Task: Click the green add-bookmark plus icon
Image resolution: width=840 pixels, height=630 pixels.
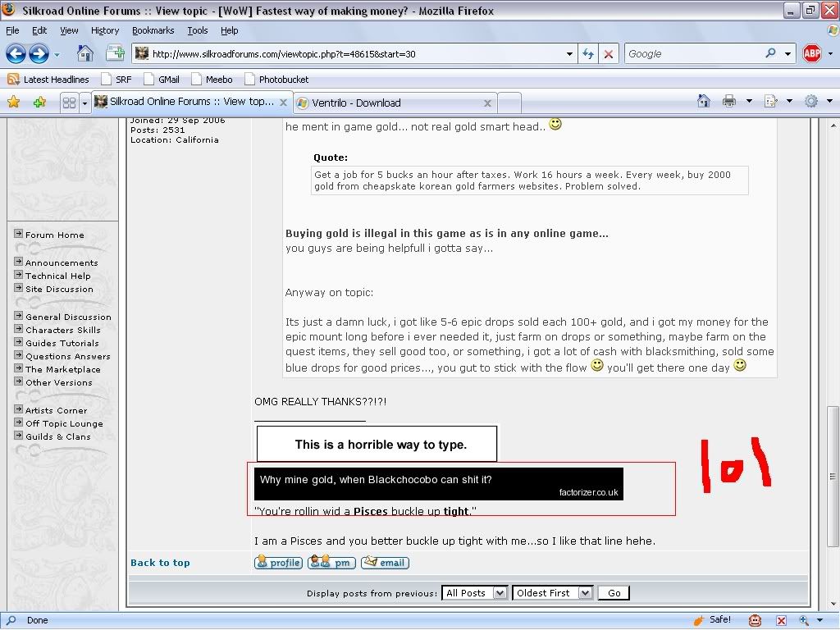Action: (x=39, y=102)
